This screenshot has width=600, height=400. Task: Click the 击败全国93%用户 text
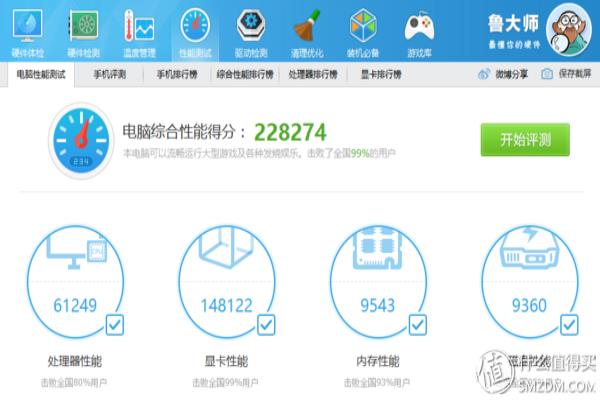point(377,382)
